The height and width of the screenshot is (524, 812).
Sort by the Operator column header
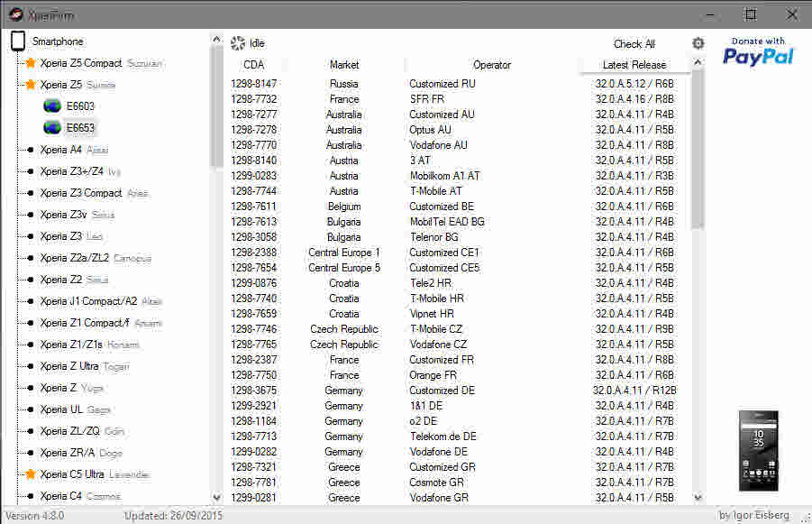tap(492, 65)
